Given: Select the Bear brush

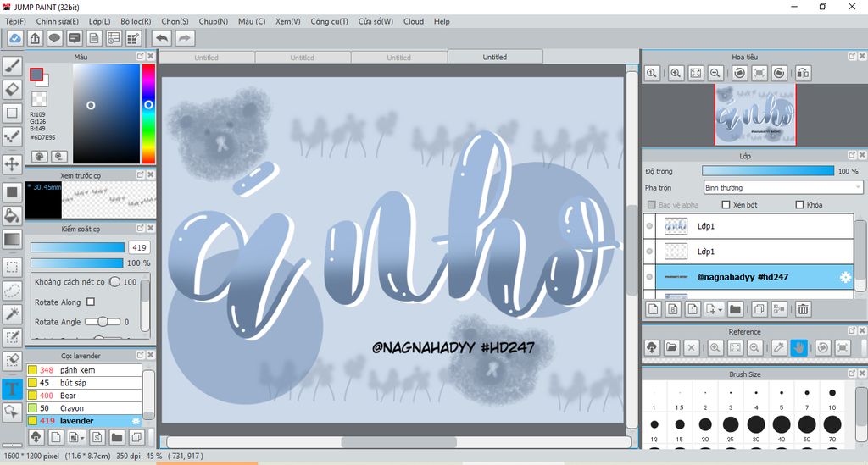Looking at the screenshot, I should pos(84,396).
